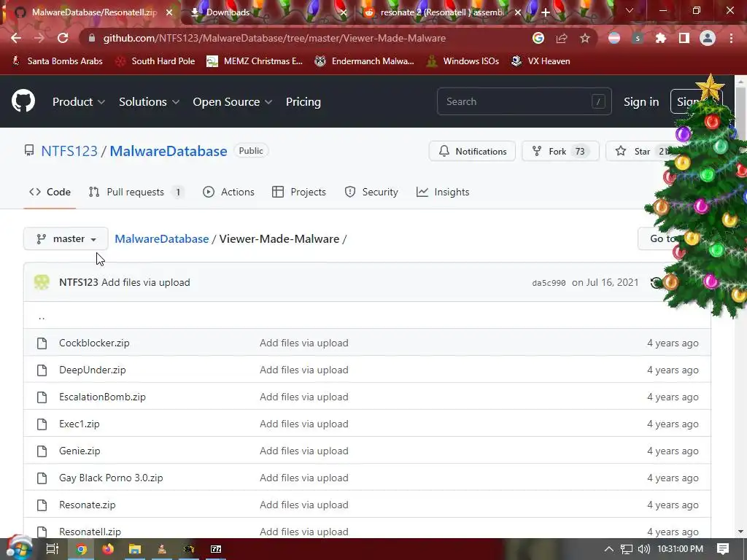Open the Security tab

[371, 192]
